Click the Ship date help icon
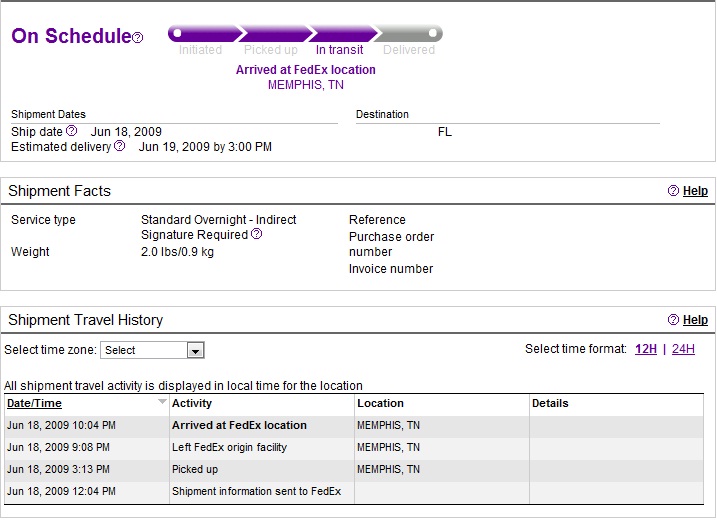The width and height of the screenshot is (717, 520). coord(71,131)
